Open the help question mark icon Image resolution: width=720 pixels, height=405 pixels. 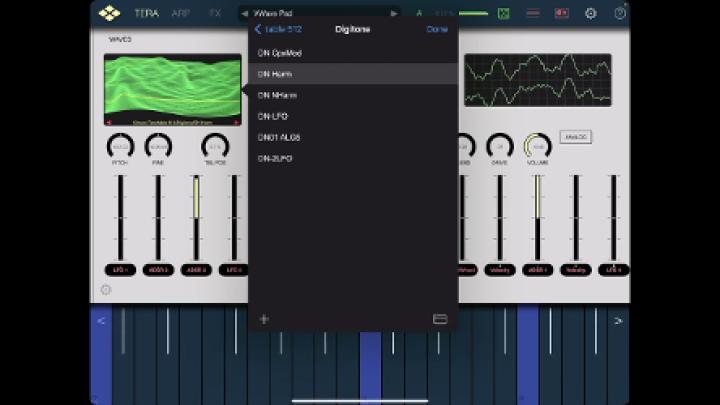[620, 13]
